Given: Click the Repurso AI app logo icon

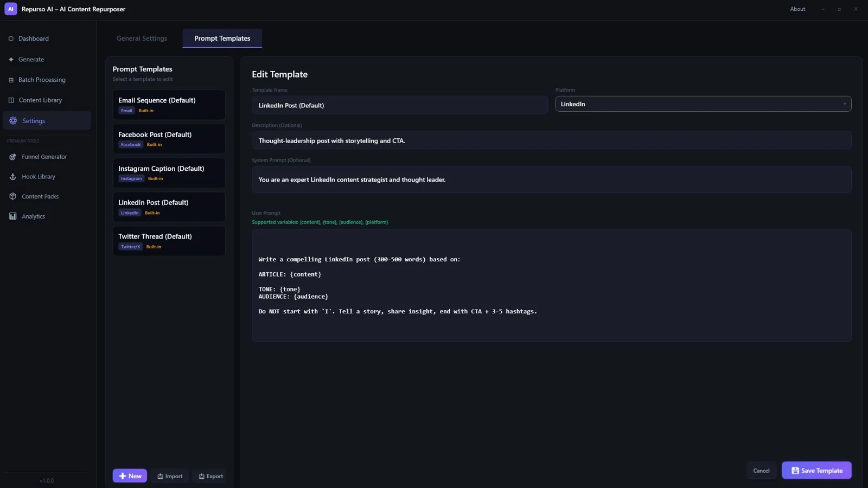Looking at the screenshot, I should [11, 9].
